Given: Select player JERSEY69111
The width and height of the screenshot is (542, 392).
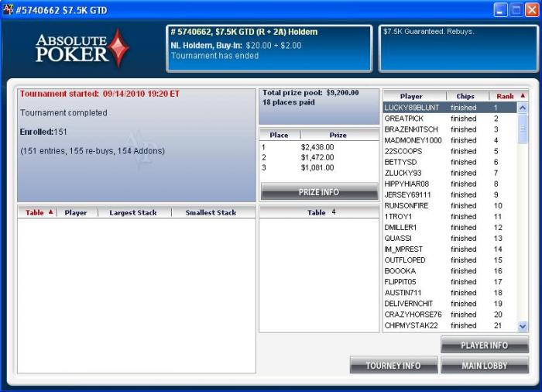Looking at the screenshot, I should tap(450, 194).
